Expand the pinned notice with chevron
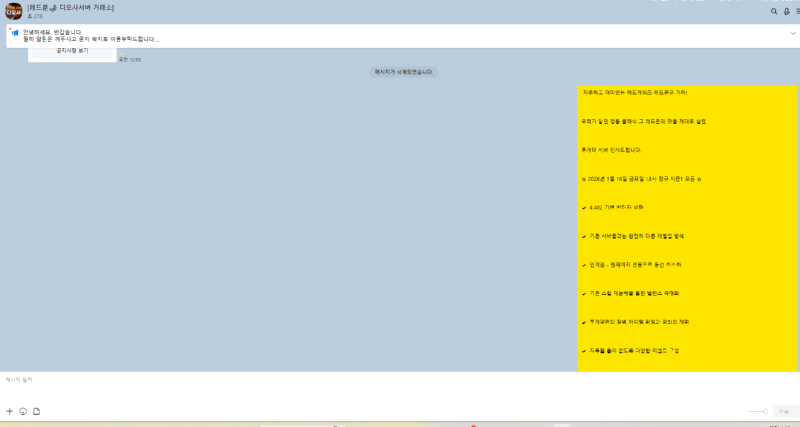The height and width of the screenshot is (427, 800). click(x=793, y=33)
